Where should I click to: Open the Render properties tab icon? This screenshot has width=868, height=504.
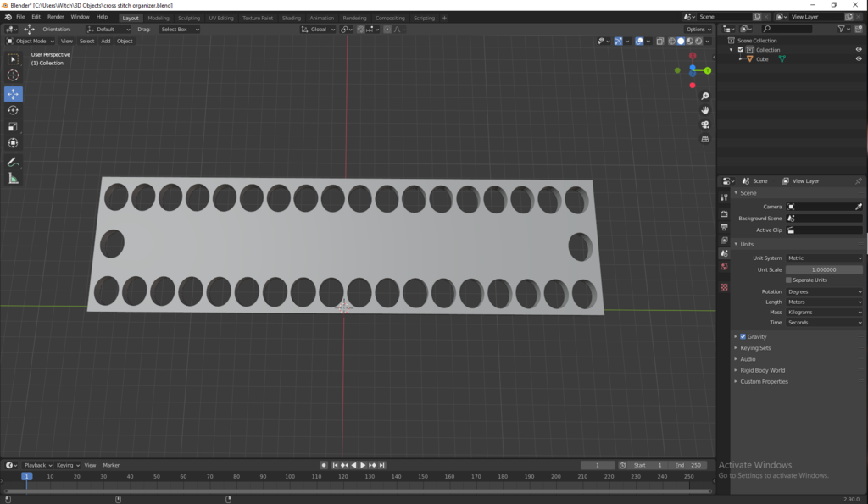pyautogui.click(x=724, y=213)
